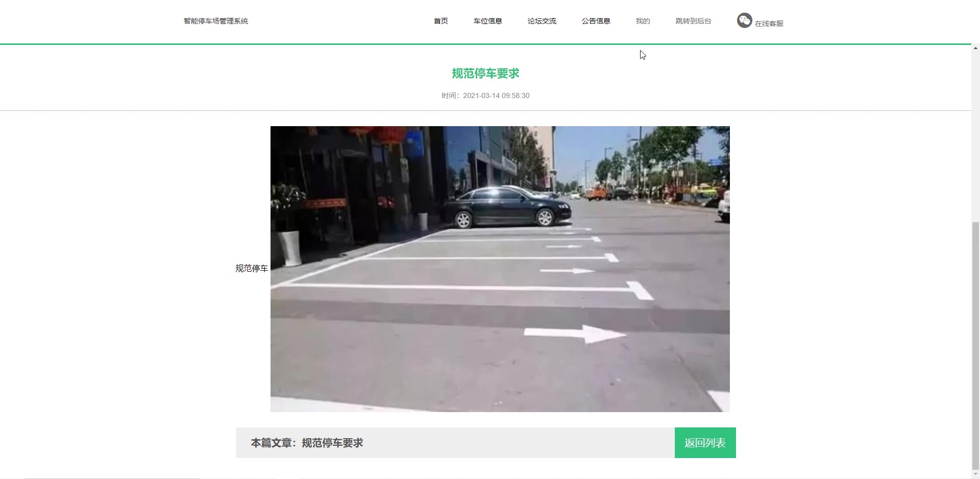Click the green 规范停车要求 article heading

(485, 74)
